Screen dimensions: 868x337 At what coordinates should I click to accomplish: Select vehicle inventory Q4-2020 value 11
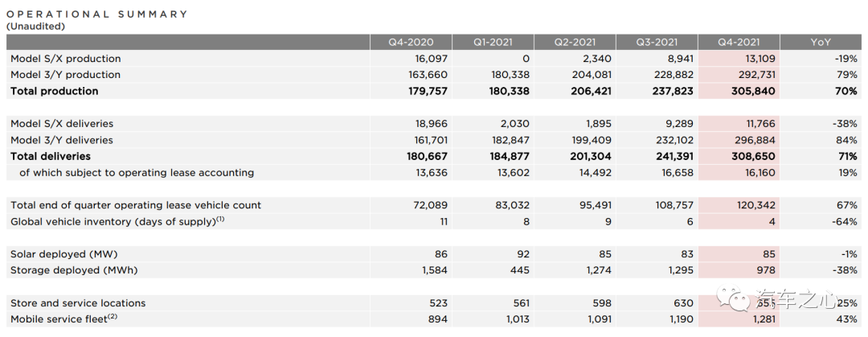(442, 222)
